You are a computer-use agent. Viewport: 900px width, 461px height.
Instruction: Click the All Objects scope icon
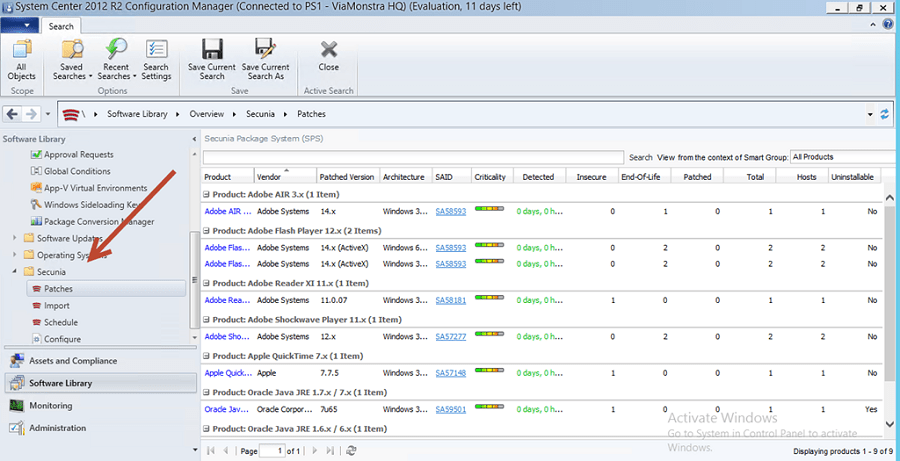[21, 59]
